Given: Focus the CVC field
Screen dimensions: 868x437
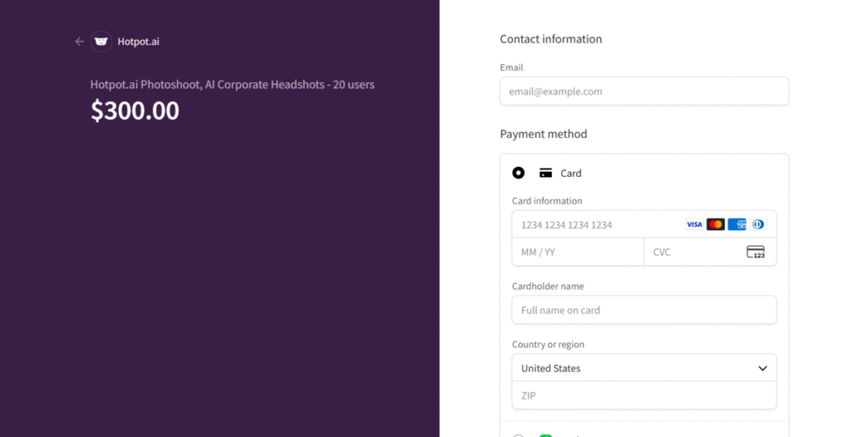Looking at the screenshot, I should [710, 252].
